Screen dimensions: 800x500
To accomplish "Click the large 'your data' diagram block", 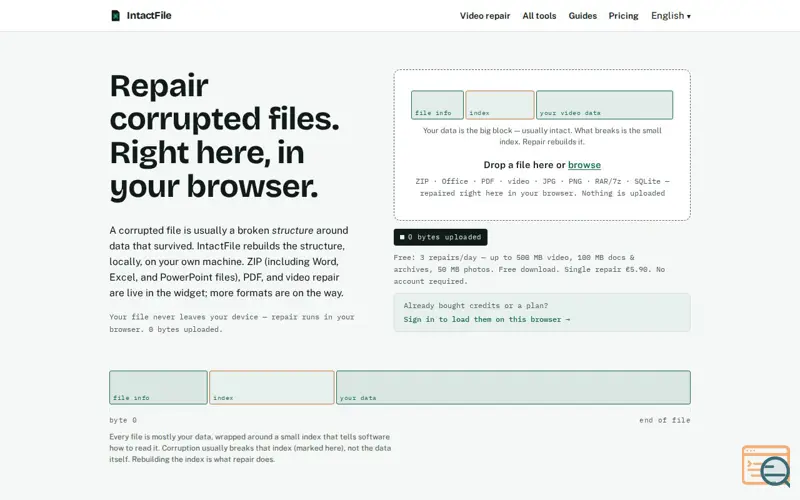I will click(x=513, y=387).
